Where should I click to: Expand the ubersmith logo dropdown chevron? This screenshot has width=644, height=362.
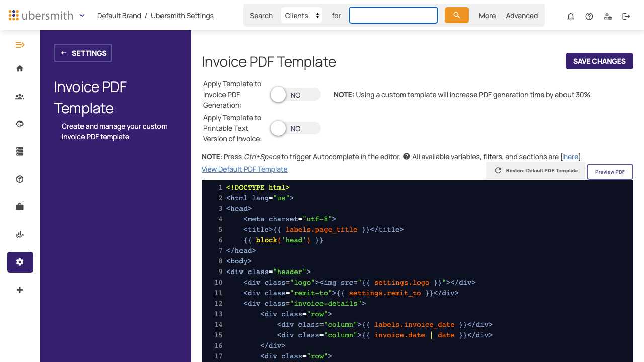pyautogui.click(x=82, y=15)
